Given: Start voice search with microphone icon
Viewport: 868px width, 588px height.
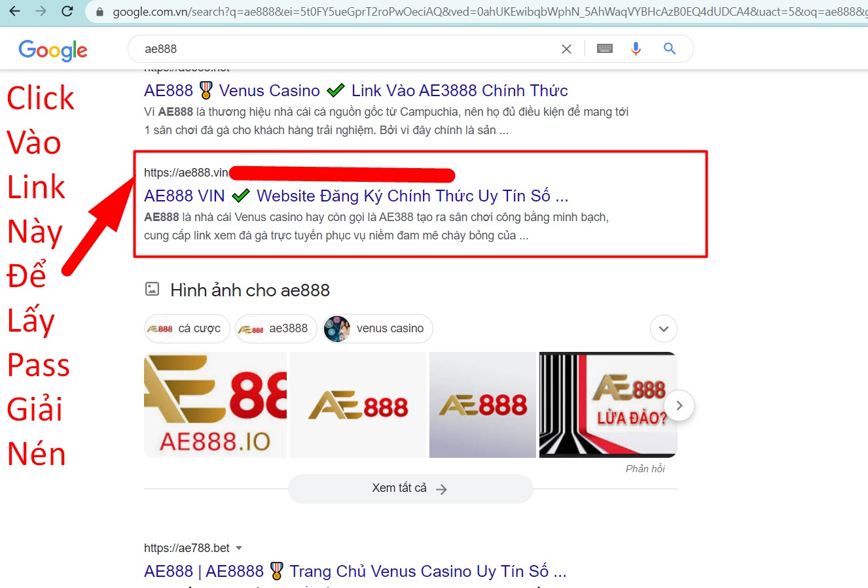Looking at the screenshot, I should (x=636, y=48).
